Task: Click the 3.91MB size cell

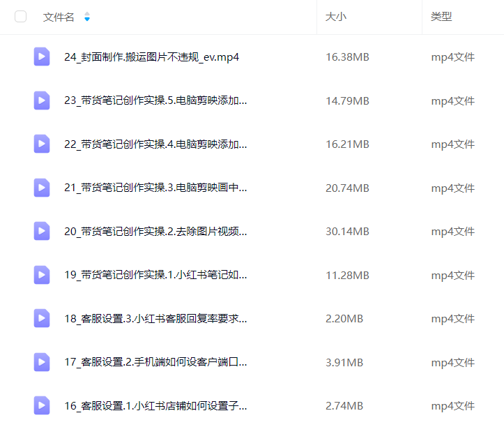Action: (x=344, y=362)
